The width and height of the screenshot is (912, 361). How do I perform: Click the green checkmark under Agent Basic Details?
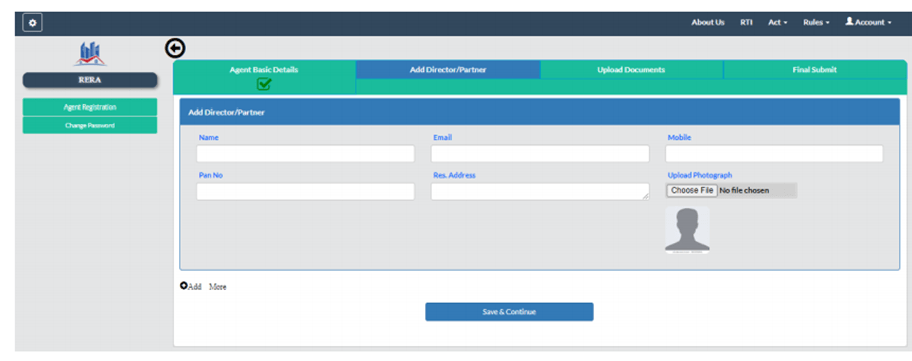264,84
